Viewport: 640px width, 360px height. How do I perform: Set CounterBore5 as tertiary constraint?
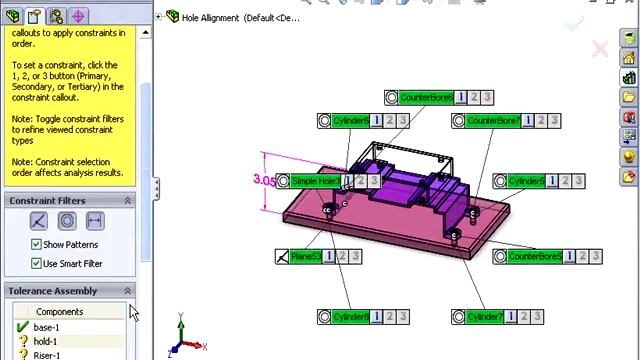[595, 256]
